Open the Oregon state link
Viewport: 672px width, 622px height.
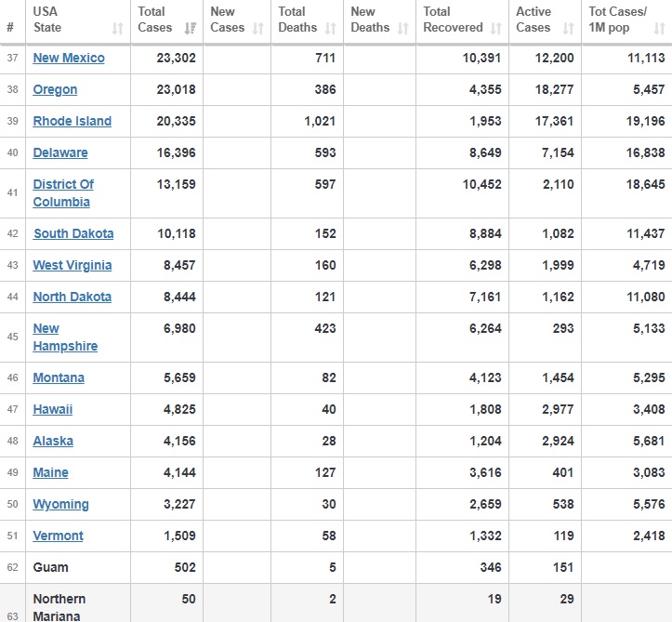tap(55, 89)
